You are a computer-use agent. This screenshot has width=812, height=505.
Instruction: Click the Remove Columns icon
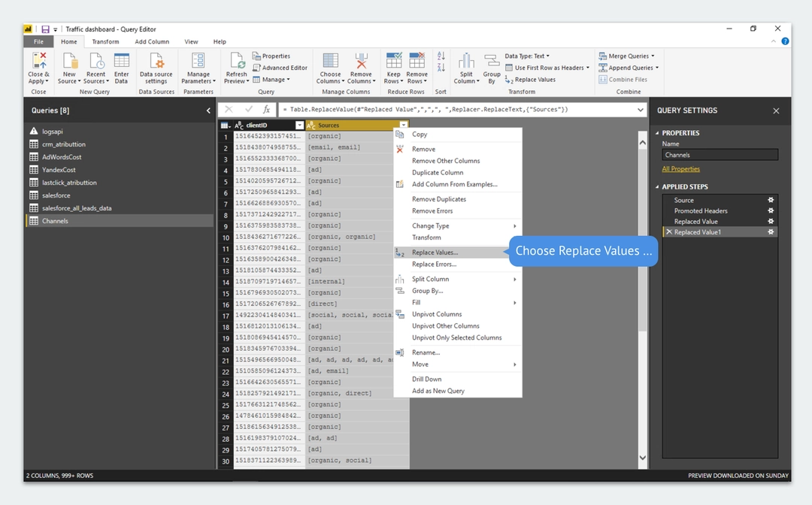click(x=361, y=61)
